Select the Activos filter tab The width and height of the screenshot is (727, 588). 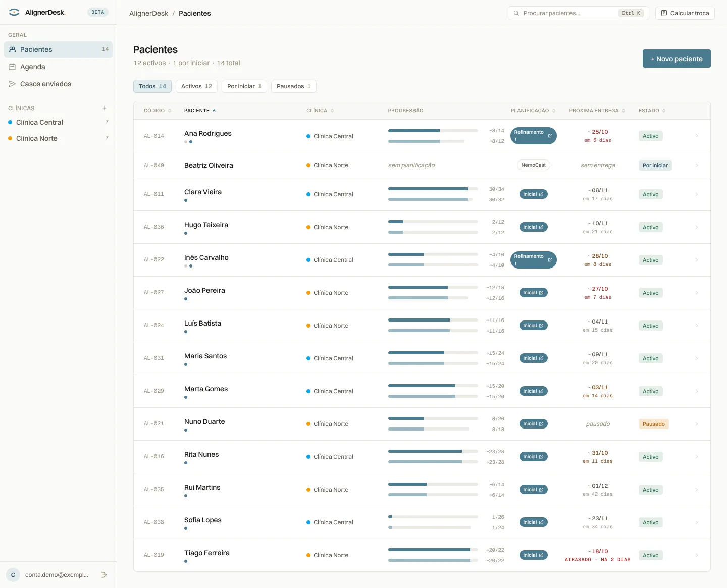click(197, 86)
